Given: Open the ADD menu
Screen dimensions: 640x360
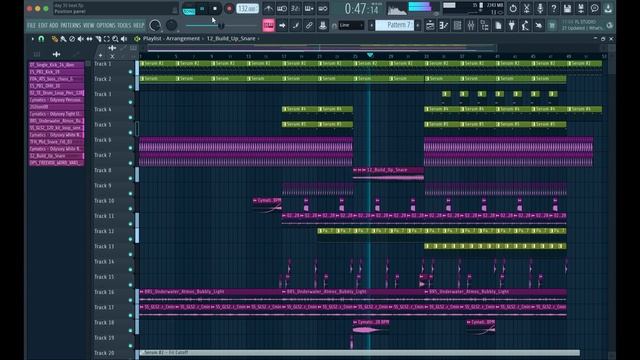Looking at the screenshot, I should click(53, 25).
